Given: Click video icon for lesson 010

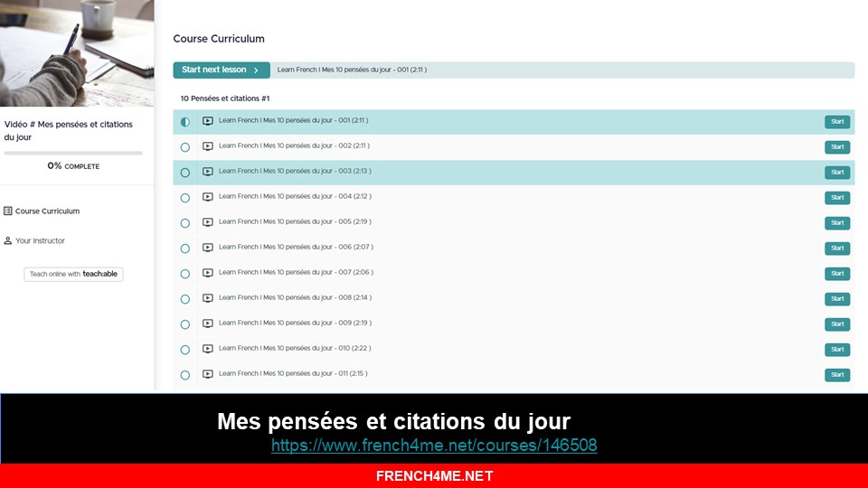Looking at the screenshot, I should (208, 349).
